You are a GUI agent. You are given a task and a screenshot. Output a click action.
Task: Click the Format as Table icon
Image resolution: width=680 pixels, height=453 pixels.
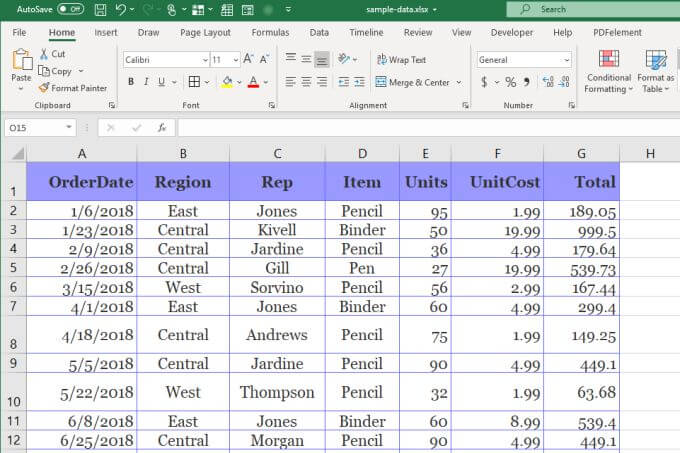656,60
